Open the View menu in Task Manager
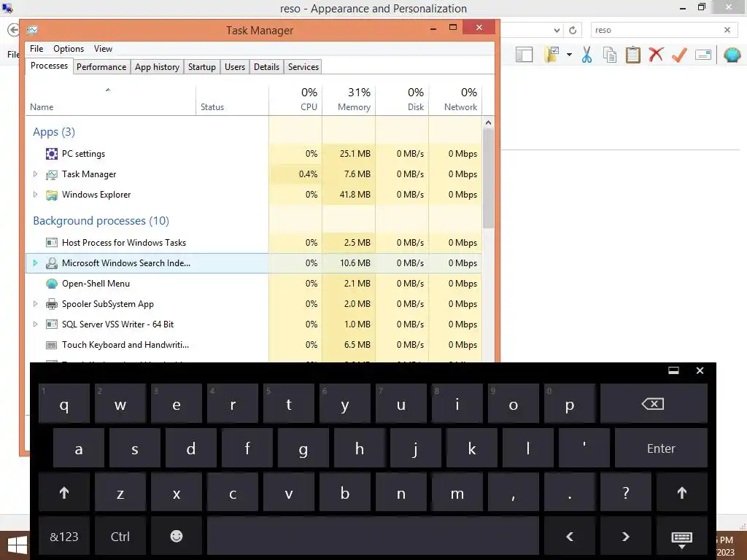747x560 pixels. (103, 49)
